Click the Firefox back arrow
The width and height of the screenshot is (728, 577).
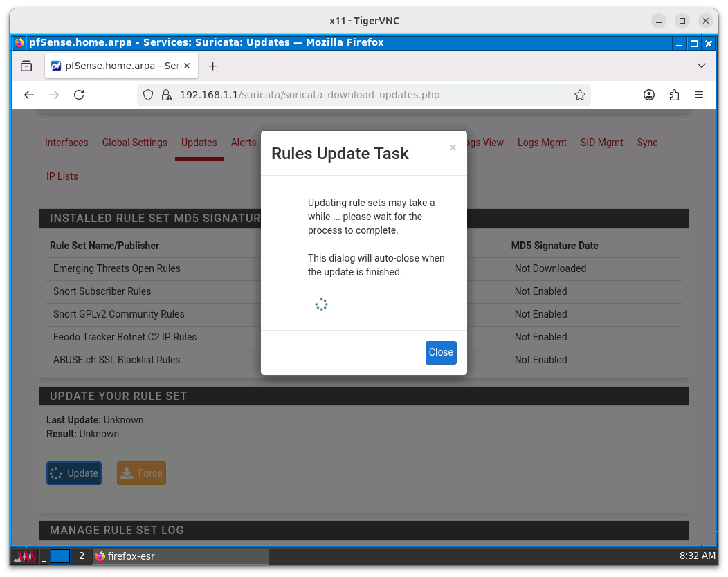[x=29, y=95]
